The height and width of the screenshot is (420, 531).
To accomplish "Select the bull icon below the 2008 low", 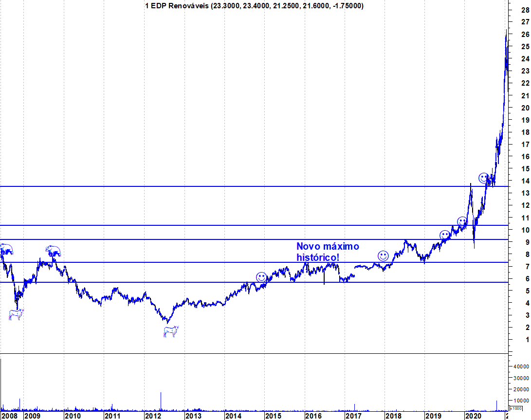I will click(x=16, y=314).
